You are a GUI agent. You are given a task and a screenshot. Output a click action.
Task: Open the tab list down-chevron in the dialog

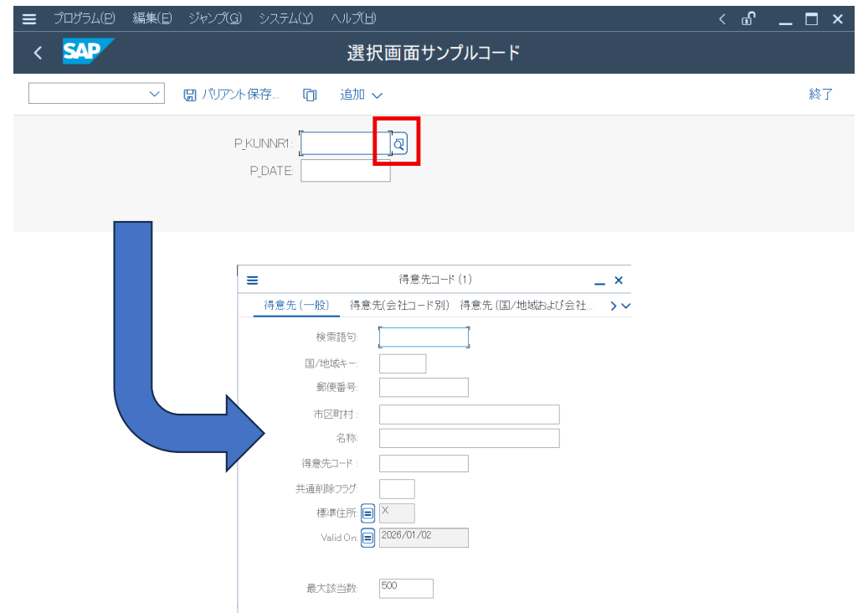[626, 306]
